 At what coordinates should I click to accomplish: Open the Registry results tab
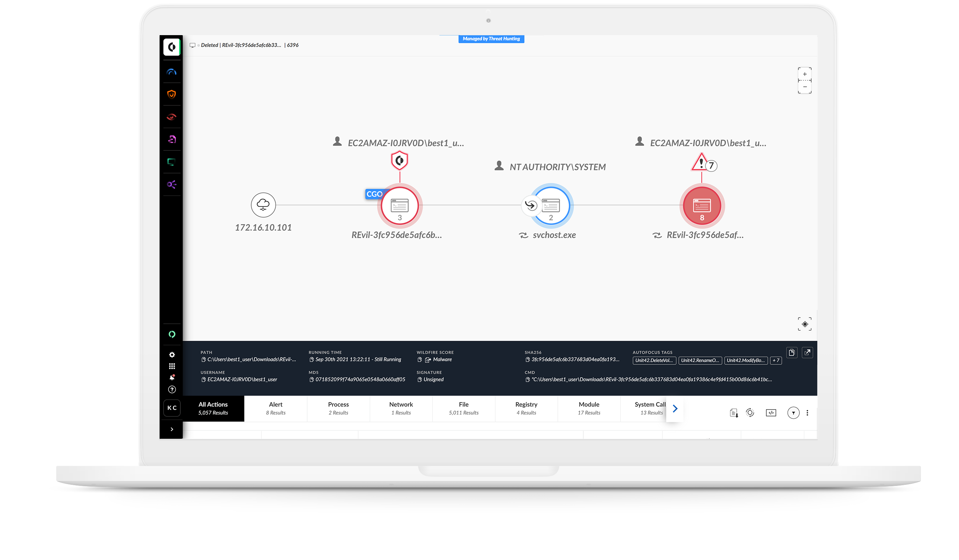[526, 408]
